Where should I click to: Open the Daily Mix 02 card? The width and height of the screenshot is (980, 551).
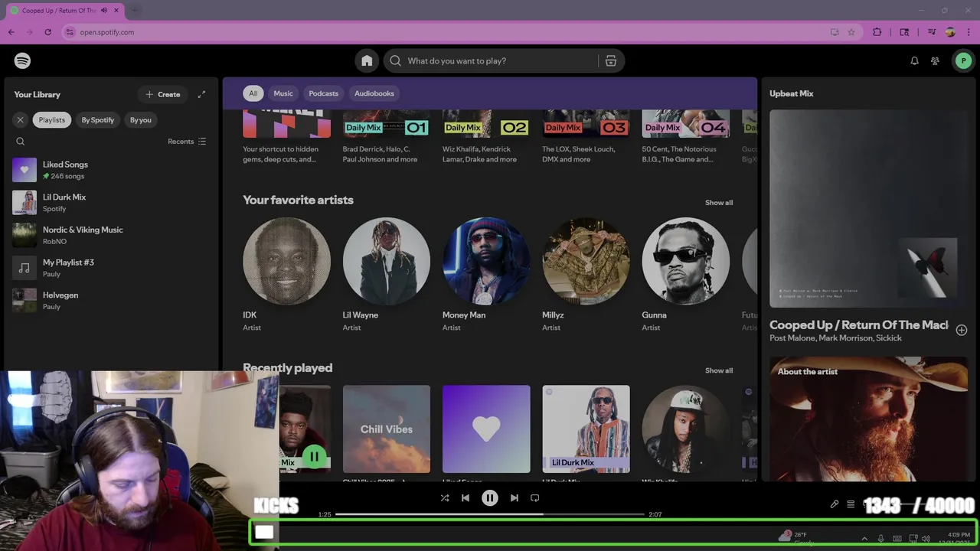pos(486,138)
